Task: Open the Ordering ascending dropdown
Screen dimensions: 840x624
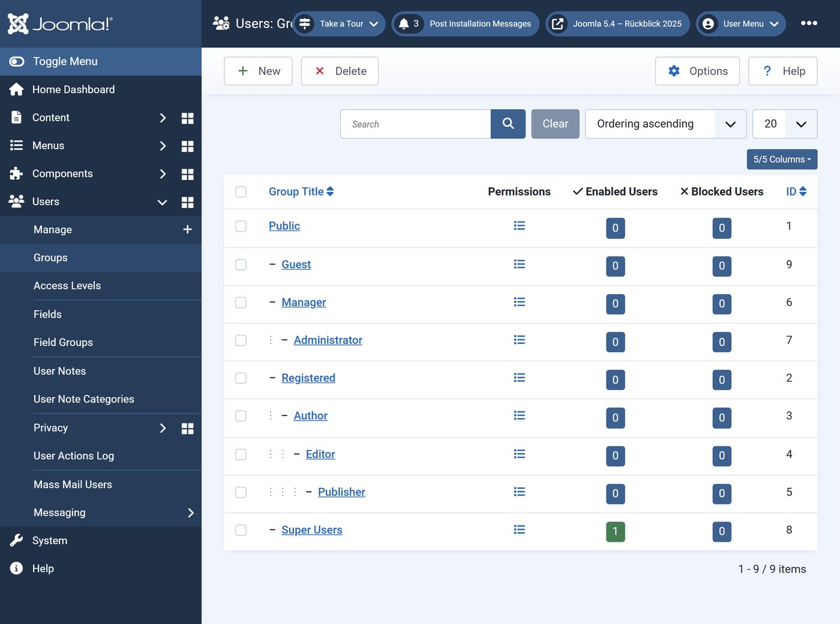Action: [x=666, y=124]
